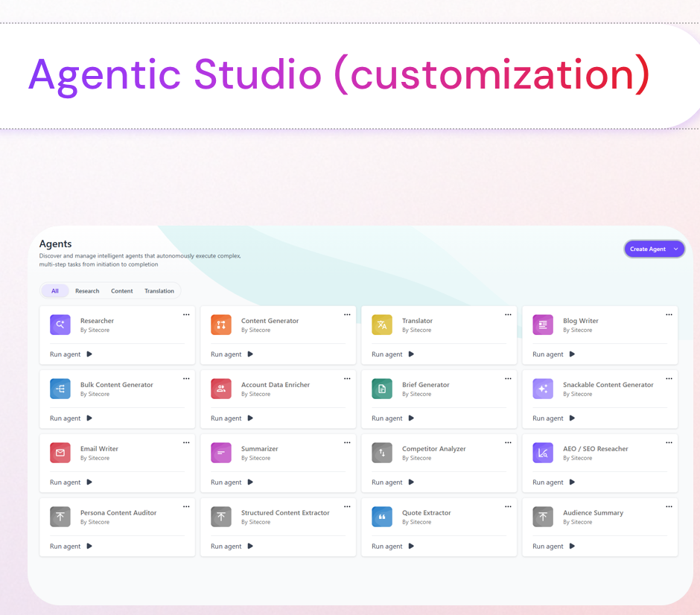Click the Email Writer envelope icon
This screenshot has width=700, height=615.
pyautogui.click(x=60, y=453)
